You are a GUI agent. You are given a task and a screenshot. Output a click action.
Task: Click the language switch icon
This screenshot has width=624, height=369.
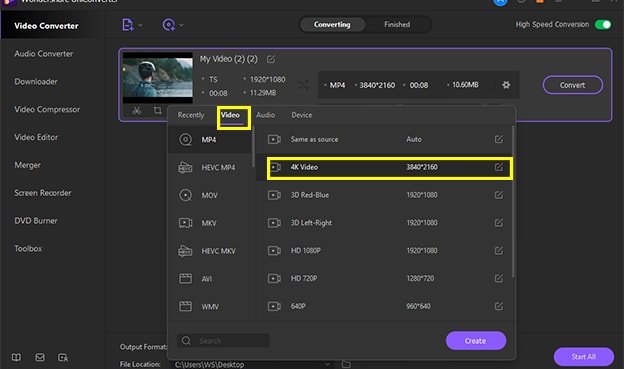coord(63,357)
